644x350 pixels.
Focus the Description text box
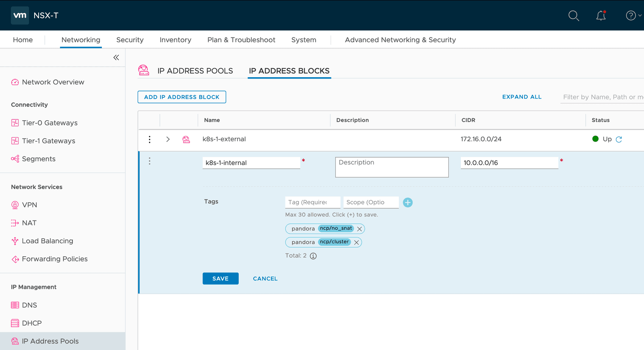(x=392, y=167)
